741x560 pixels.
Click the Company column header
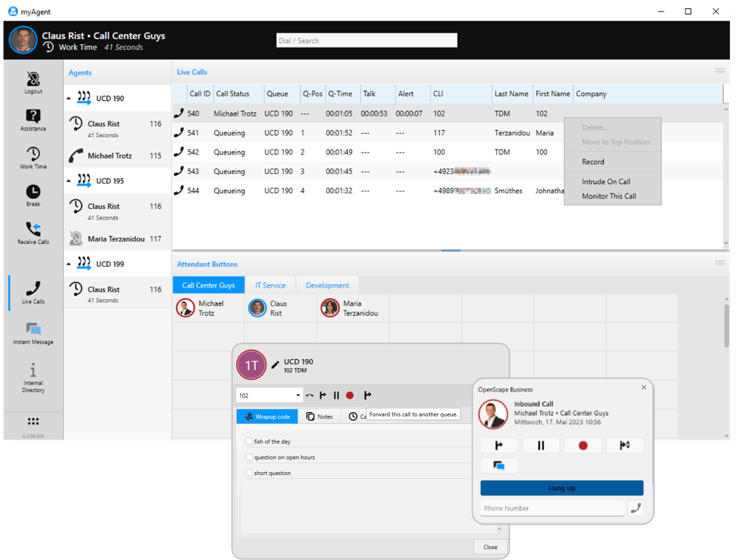coord(648,94)
